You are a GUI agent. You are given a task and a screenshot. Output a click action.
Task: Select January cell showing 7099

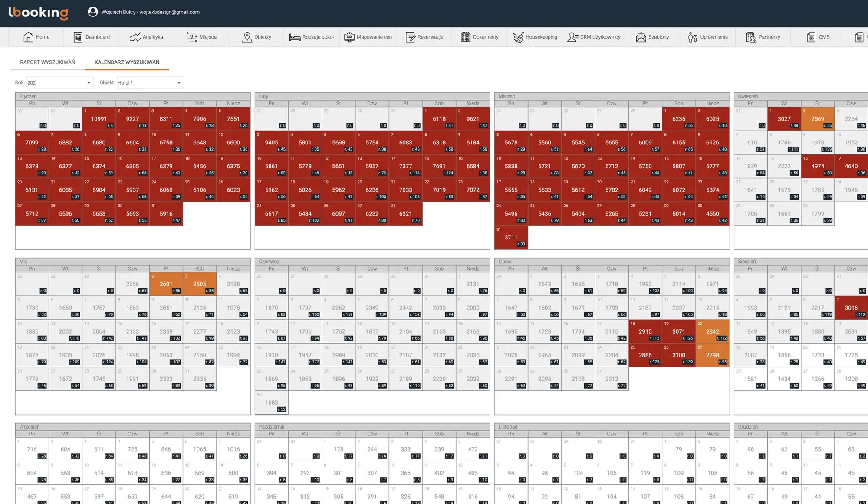32,142
